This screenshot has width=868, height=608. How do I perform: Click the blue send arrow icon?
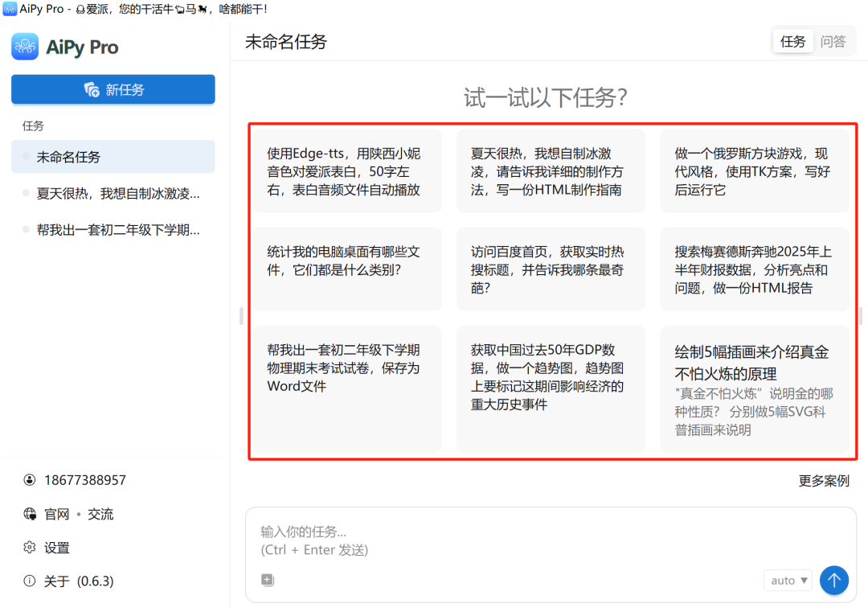coord(834,580)
